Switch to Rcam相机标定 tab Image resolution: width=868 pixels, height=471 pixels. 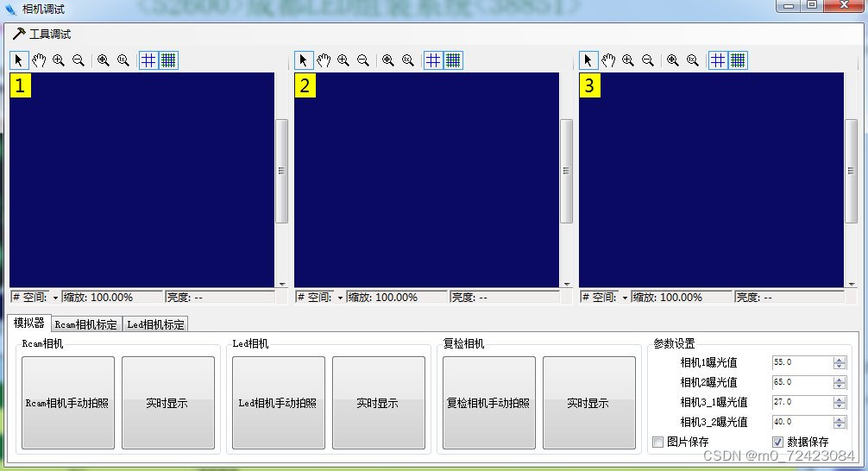tap(85, 324)
